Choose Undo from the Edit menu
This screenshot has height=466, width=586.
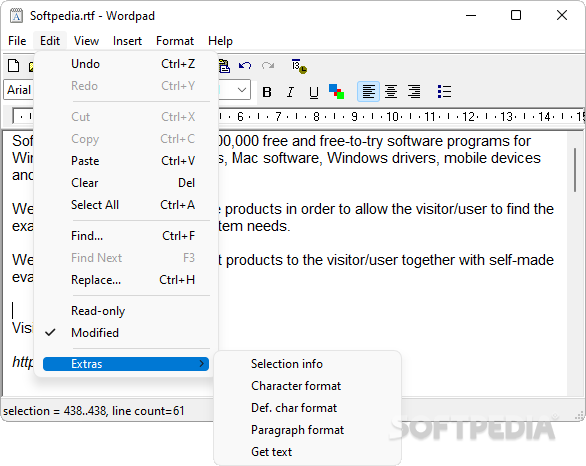126,64
